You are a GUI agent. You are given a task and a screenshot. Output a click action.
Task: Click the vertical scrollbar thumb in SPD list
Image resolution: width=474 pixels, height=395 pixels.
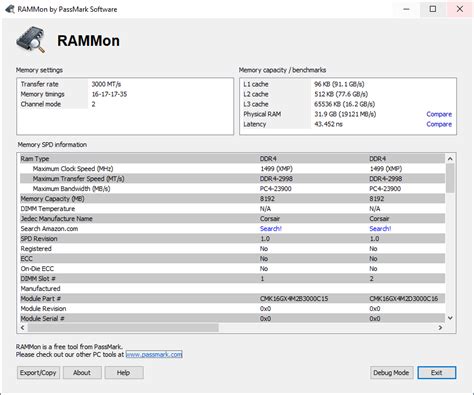(x=450, y=178)
